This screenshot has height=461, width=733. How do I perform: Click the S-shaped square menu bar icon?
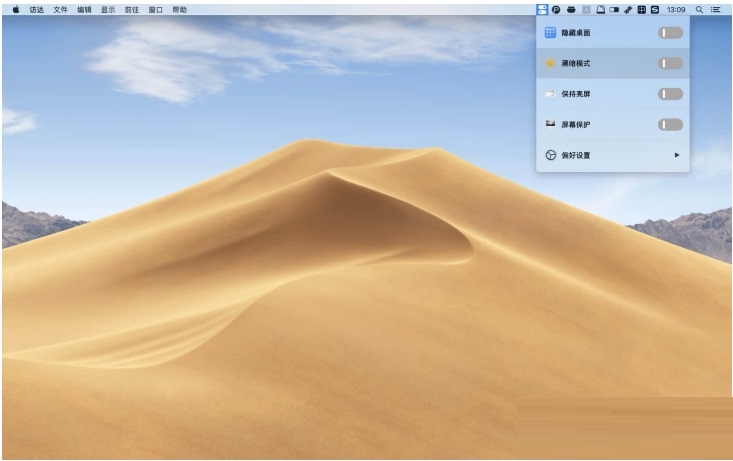tap(655, 9)
